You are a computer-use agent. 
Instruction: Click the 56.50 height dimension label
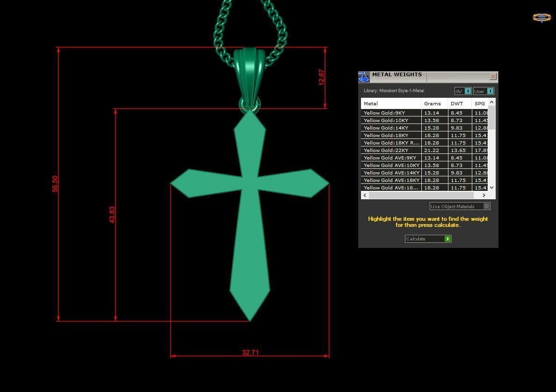pyautogui.click(x=55, y=184)
